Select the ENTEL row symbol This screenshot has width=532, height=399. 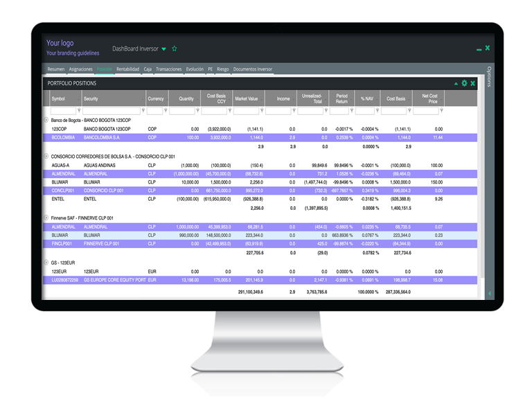pyautogui.click(x=58, y=199)
